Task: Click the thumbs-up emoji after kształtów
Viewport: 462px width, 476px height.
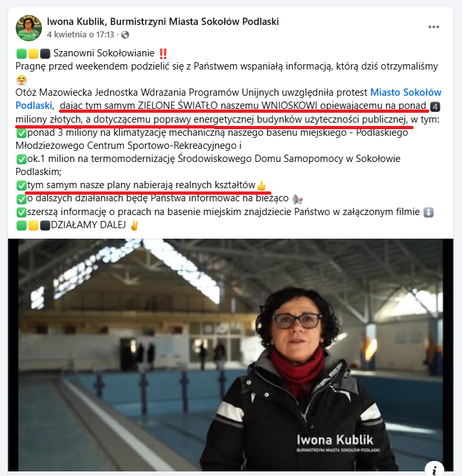Action: 261,185
